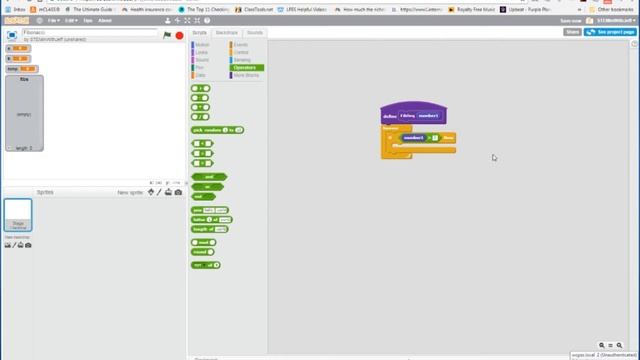
Task: Choose new sprite from library icon
Action: (151, 192)
